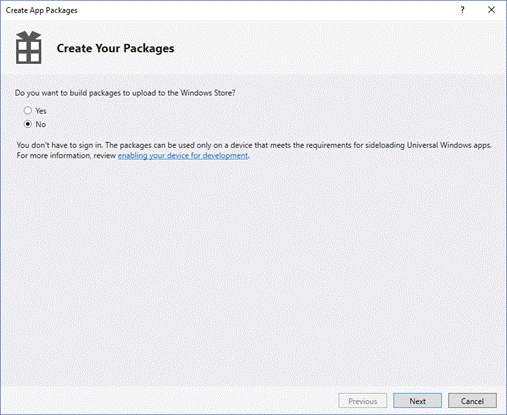Open enabling your device for development link
The height and width of the screenshot is (415, 507).
[183, 156]
